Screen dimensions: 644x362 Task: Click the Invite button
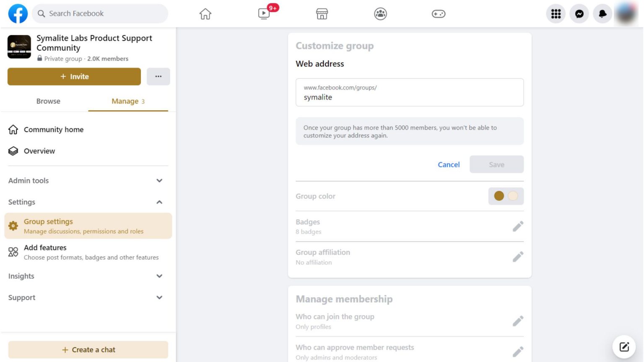74,76
